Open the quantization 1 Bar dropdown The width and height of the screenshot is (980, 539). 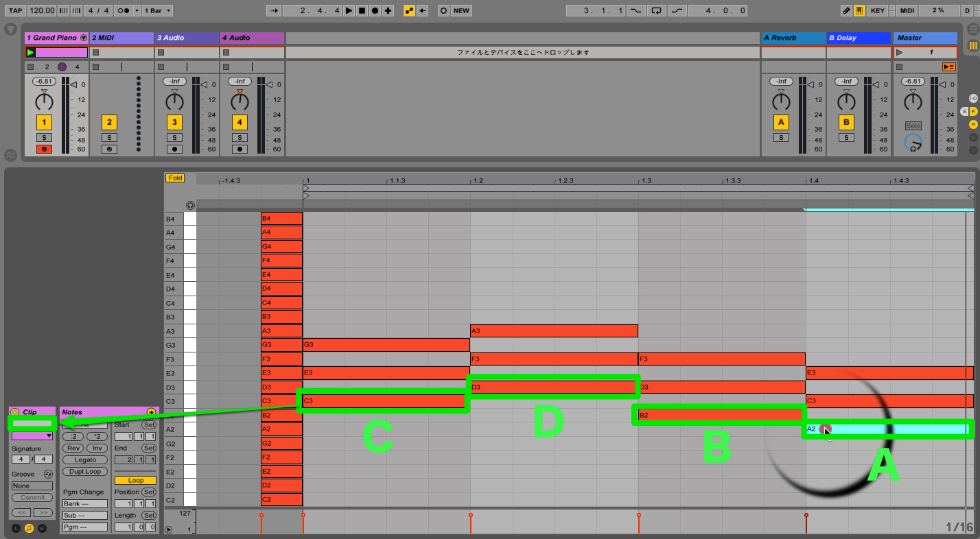(158, 11)
